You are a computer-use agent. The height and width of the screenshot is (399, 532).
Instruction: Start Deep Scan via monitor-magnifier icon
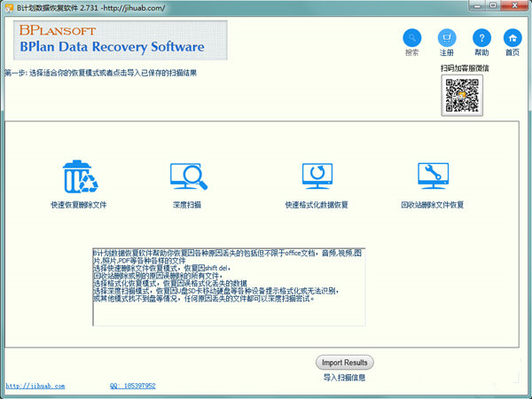coord(188,176)
